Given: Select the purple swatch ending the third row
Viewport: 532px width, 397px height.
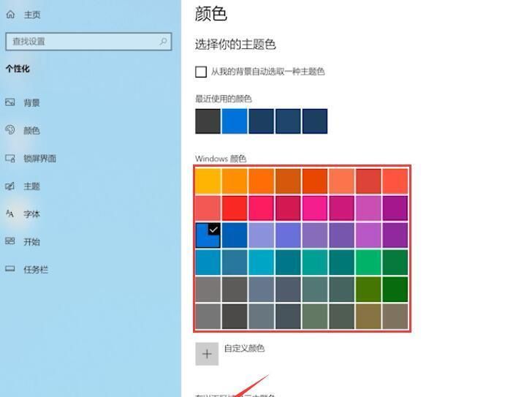Looking at the screenshot, I should pyautogui.click(x=395, y=235).
